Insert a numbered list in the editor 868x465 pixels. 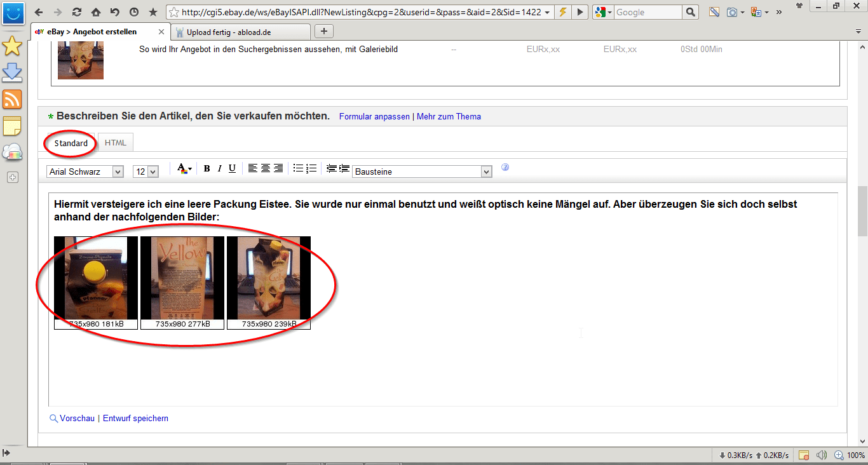(311, 168)
